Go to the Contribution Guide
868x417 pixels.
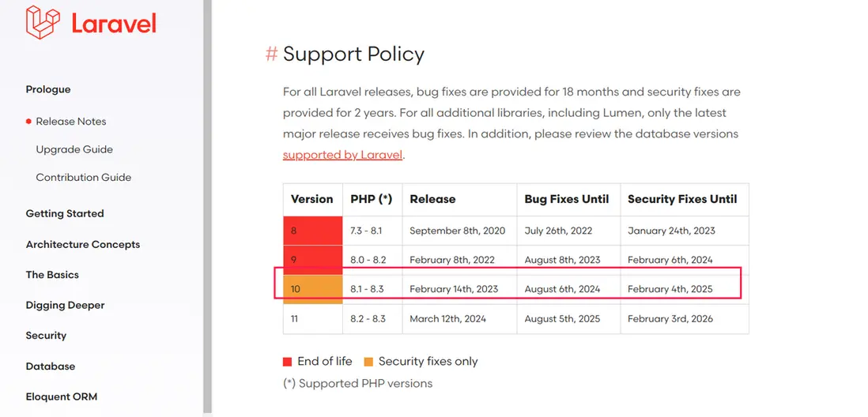83,178
